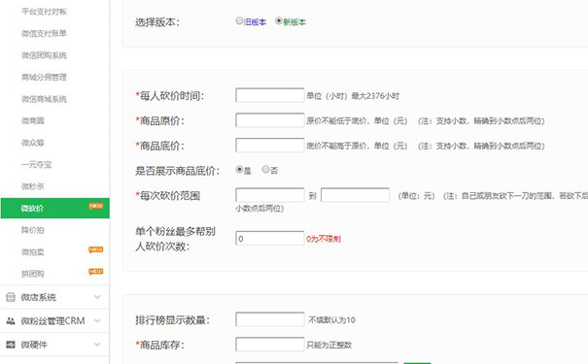Open the 微硬件 section label
Screen dimensions: 588x364
point(34,345)
